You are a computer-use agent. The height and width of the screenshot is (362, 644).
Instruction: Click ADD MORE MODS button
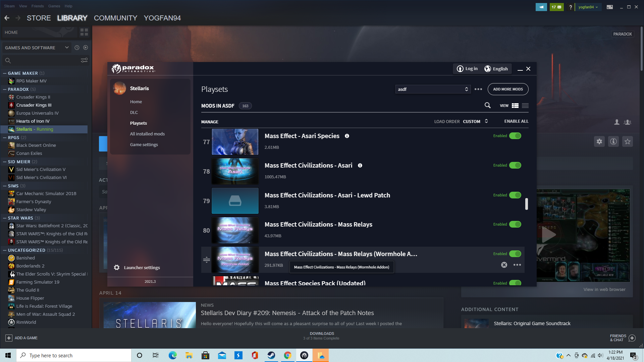click(508, 89)
